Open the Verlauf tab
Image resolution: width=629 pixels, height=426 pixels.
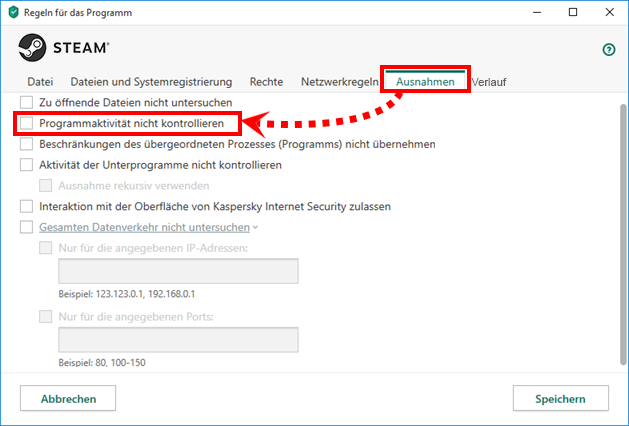(489, 82)
